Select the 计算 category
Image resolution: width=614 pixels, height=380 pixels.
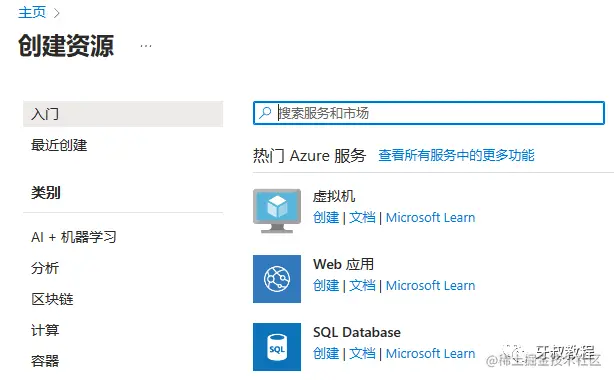[45, 330]
